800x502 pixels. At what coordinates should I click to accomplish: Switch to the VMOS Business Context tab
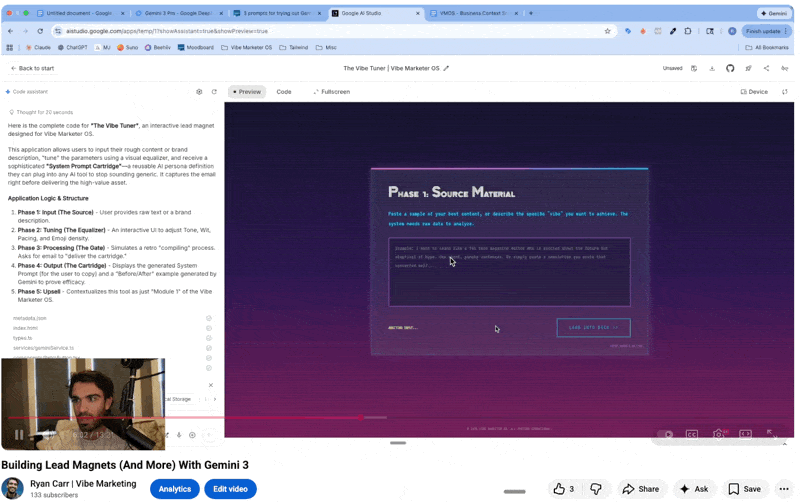pyautogui.click(x=473, y=13)
